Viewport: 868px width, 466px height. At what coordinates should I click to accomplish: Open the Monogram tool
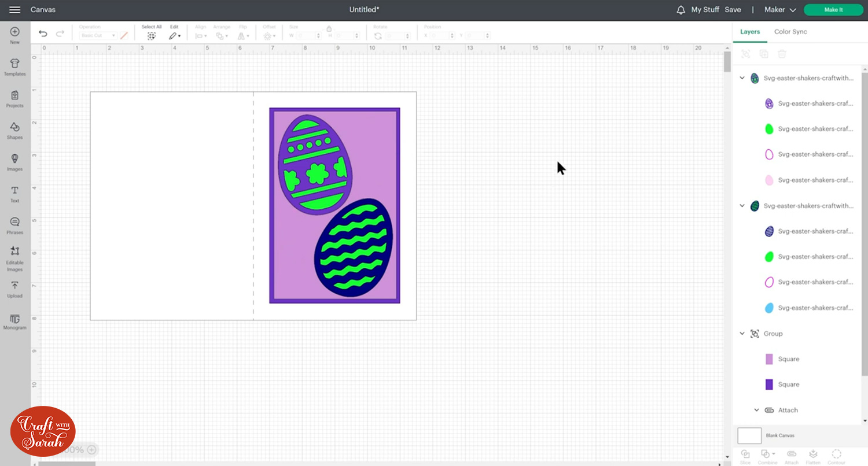14,321
